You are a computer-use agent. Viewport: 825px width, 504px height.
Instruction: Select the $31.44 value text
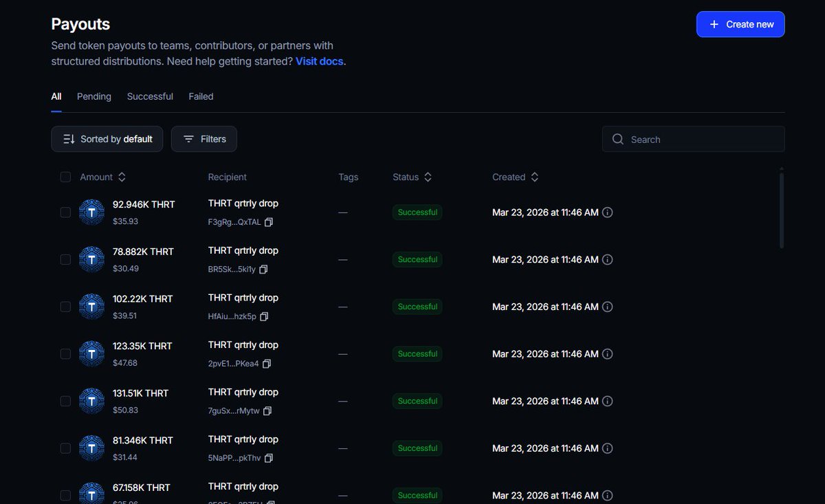coord(125,457)
